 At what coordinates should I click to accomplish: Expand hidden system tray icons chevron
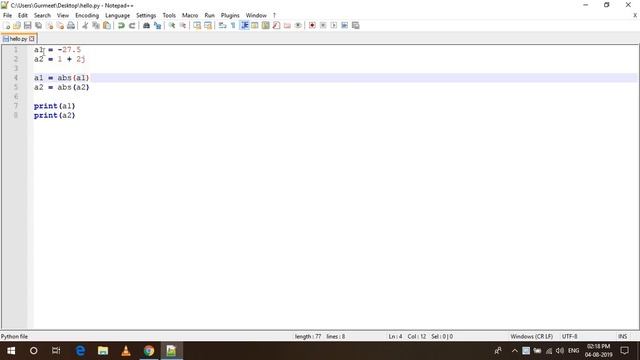[x=514, y=351]
